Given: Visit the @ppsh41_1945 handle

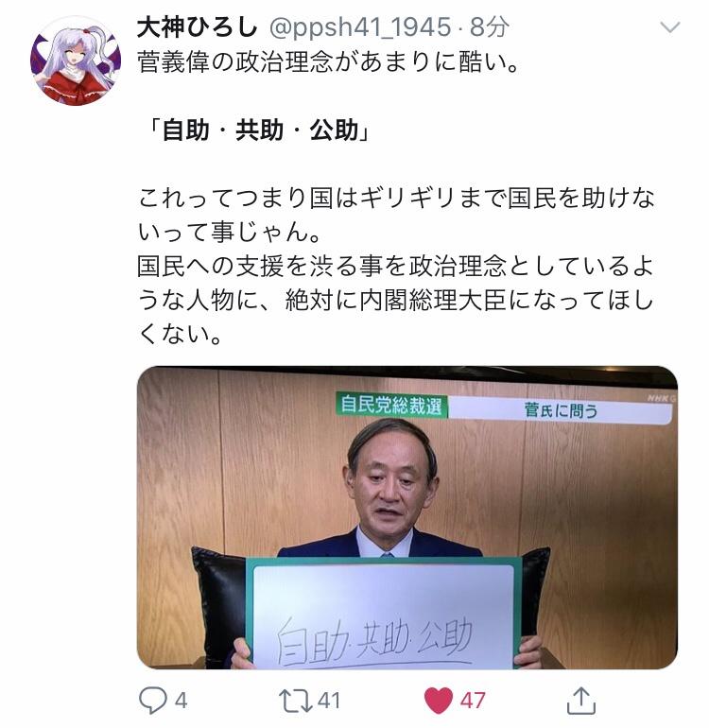Looking at the screenshot, I should (x=360, y=26).
